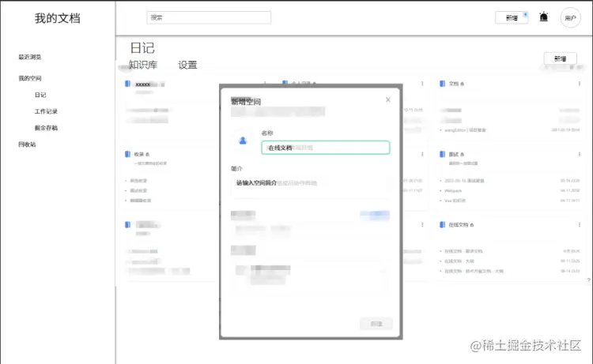
Task: Click lock icon beside 收录 title
Action: [x=148, y=155]
